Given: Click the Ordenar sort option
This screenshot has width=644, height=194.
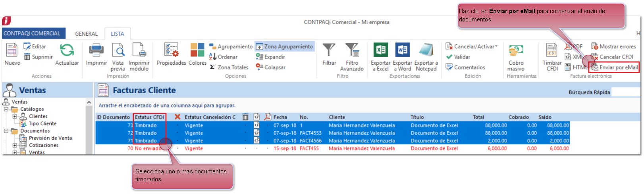Looking at the screenshot, I should click(223, 57).
